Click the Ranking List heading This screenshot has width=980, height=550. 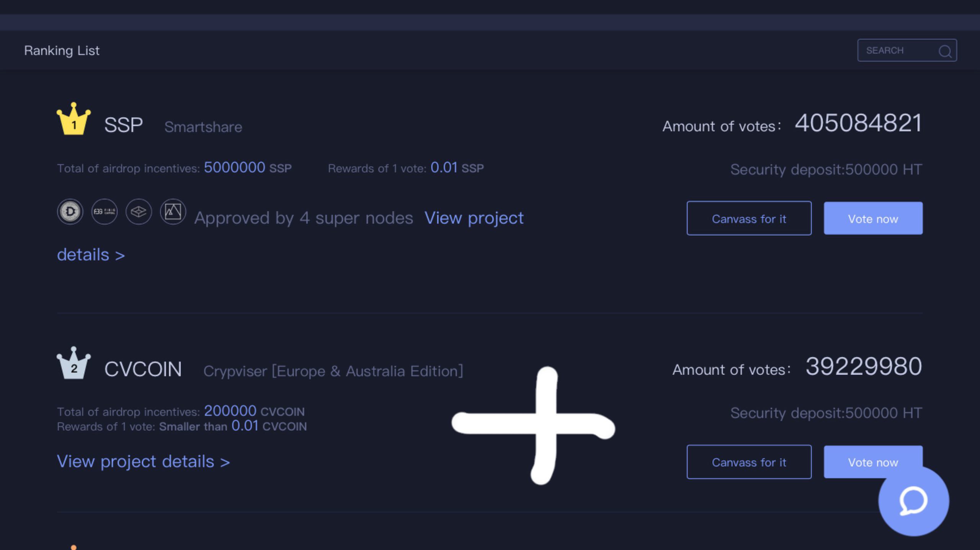[x=62, y=50]
